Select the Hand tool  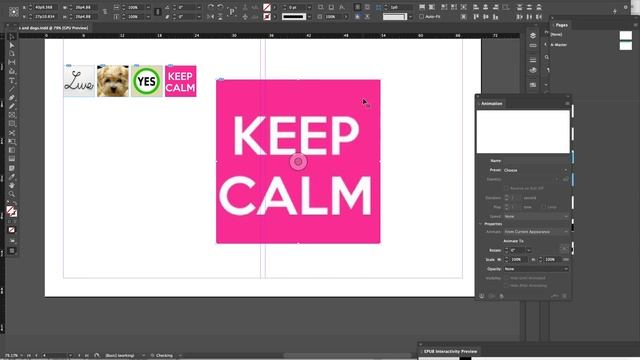click(12, 185)
